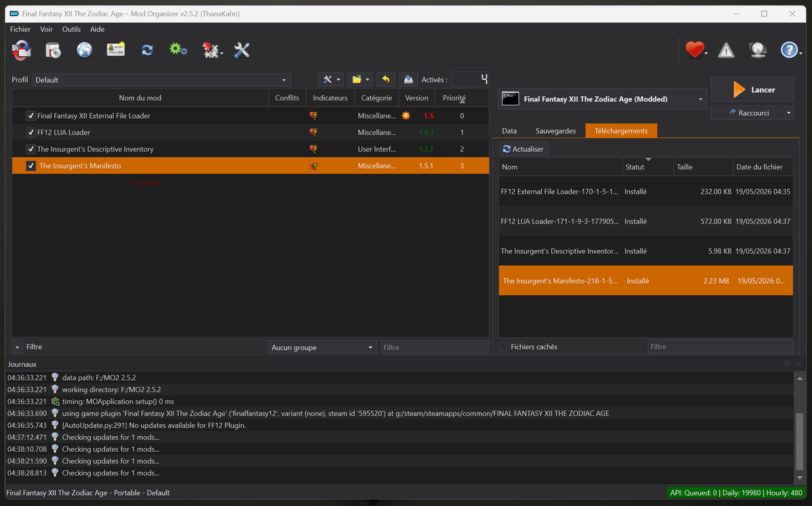Open the mod list wrench tools dropdown

(331, 79)
